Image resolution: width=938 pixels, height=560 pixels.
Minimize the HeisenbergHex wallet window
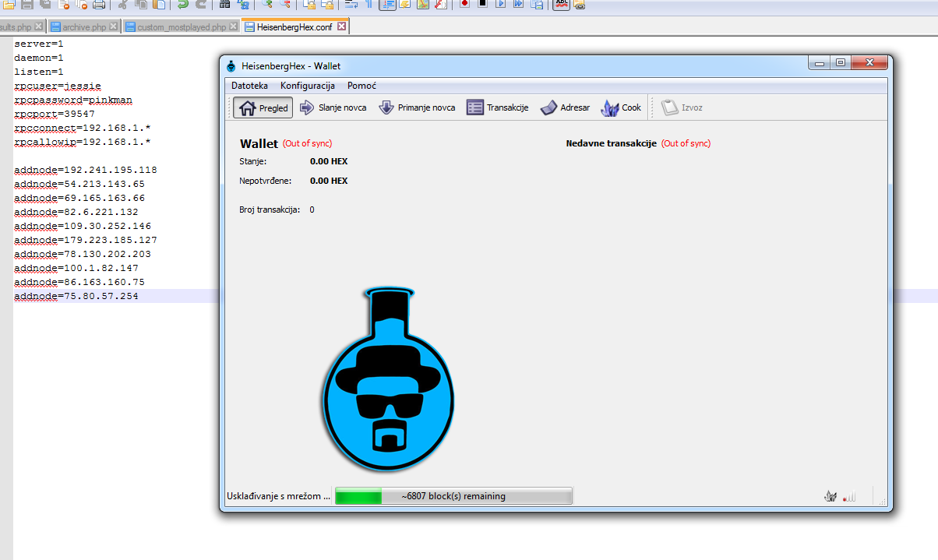click(x=819, y=63)
